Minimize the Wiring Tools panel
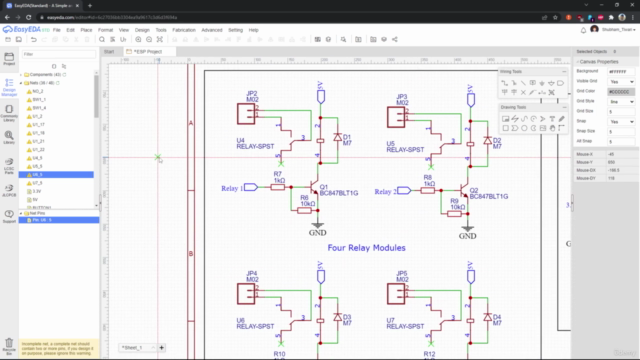 pos(564,71)
